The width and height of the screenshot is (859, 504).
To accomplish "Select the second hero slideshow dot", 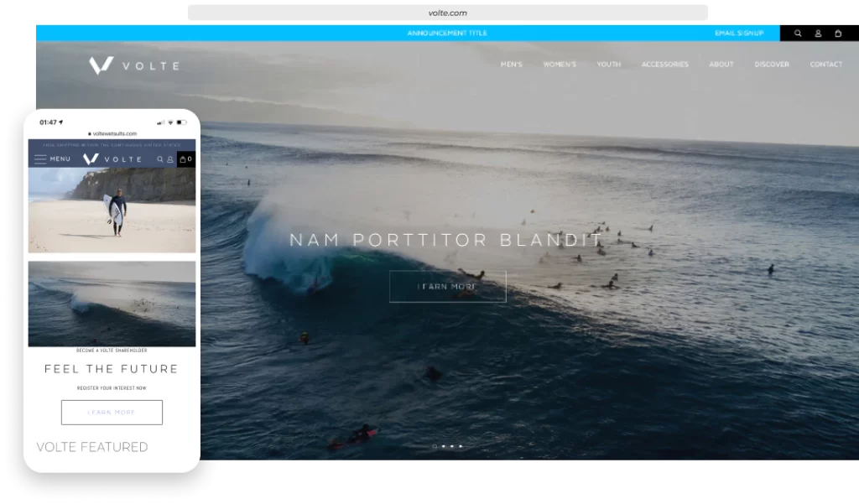I will pos(443,446).
